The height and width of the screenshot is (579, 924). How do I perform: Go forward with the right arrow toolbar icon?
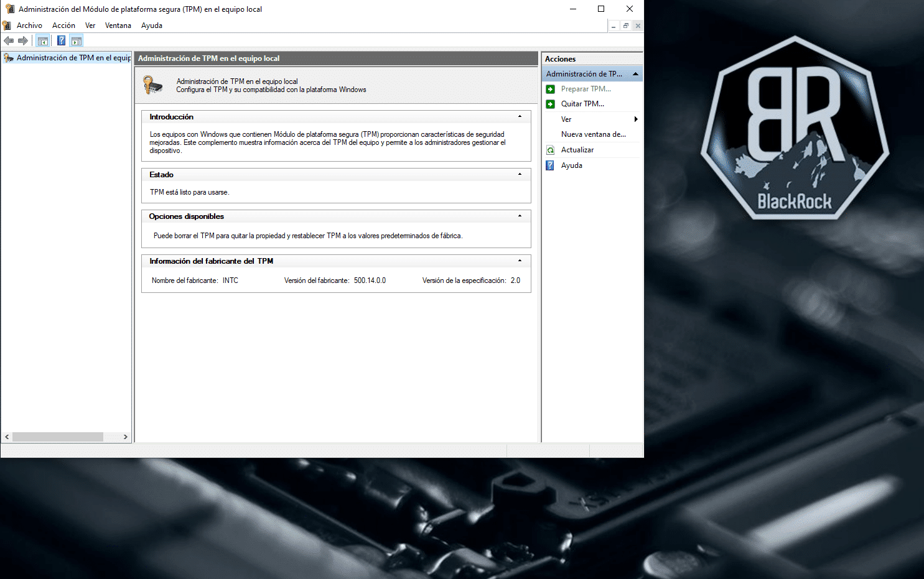pos(23,41)
